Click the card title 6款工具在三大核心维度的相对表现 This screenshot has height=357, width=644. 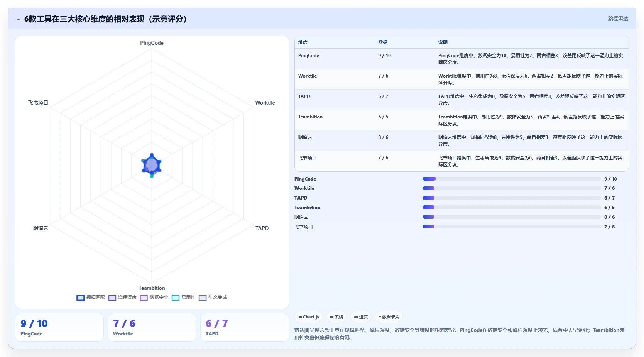coord(106,19)
